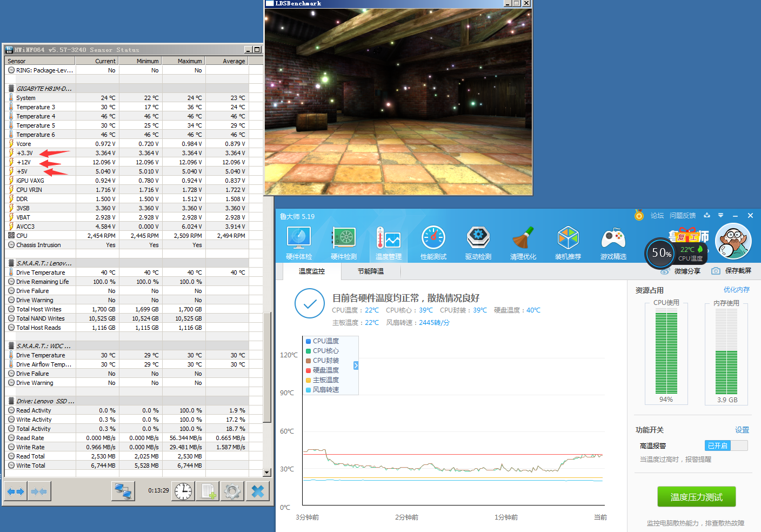The width and height of the screenshot is (761, 532).
Task: Click HWiNFO clock reset timer button
Action: (x=183, y=491)
